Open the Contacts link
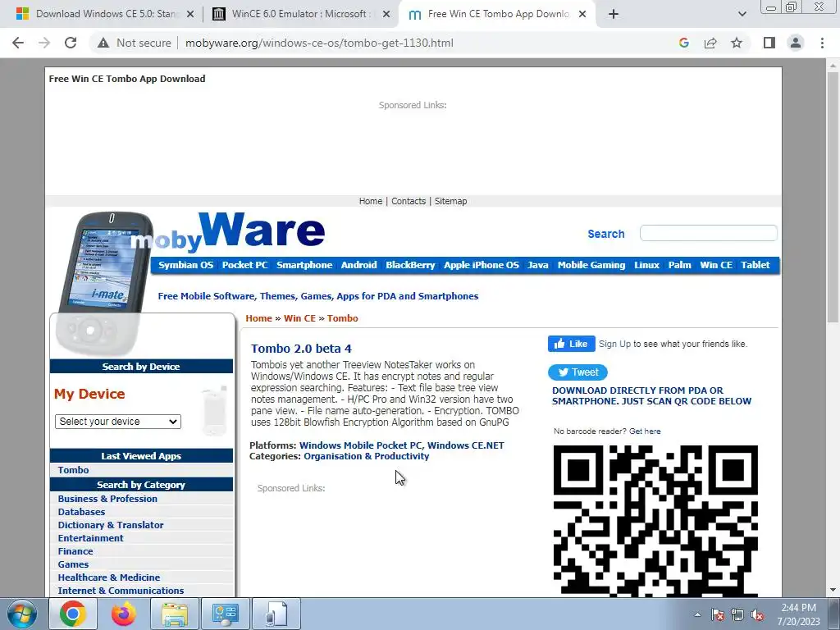The image size is (840, 630). [x=409, y=201]
